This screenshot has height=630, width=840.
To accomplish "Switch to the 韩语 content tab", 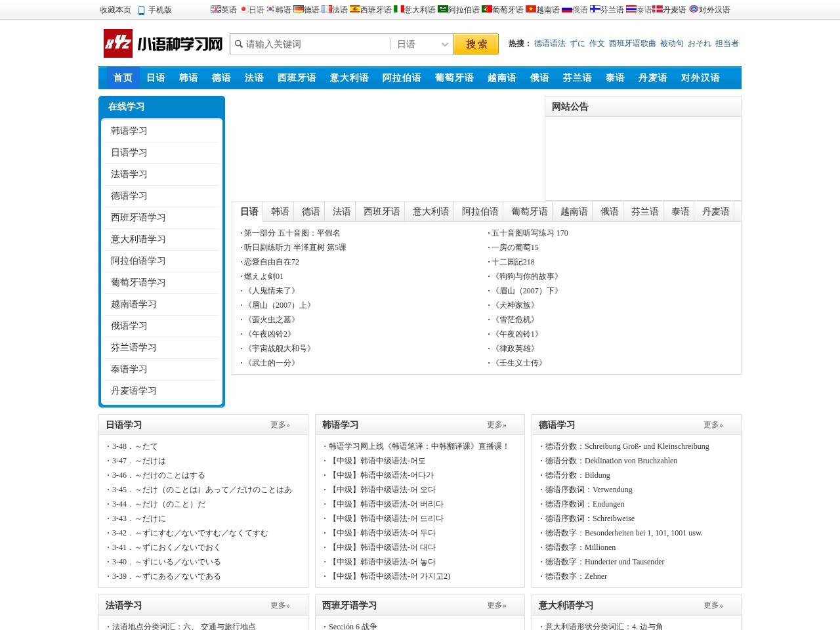I will tap(280, 211).
